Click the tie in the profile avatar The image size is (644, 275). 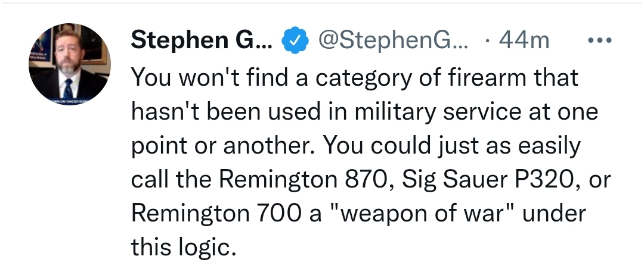68,89
